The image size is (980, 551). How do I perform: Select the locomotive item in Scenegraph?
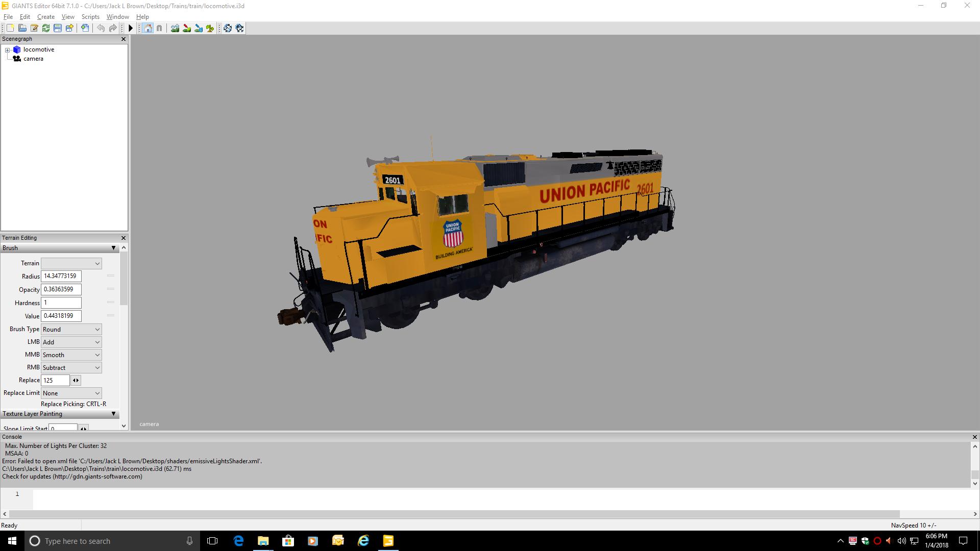[39, 49]
